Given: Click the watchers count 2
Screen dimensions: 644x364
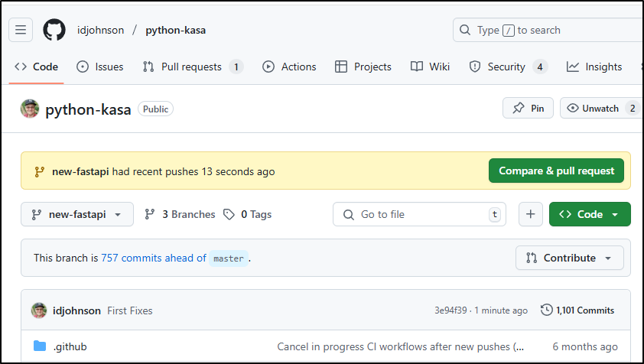Looking at the screenshot, I should pyautogui.click(x=633, y=109).
